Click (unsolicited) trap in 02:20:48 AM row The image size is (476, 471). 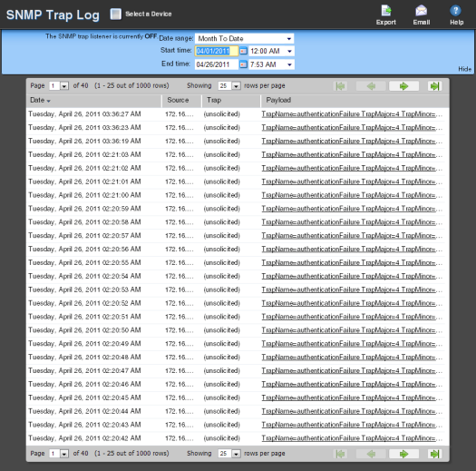pyautogui.click(x=222, y=357)
